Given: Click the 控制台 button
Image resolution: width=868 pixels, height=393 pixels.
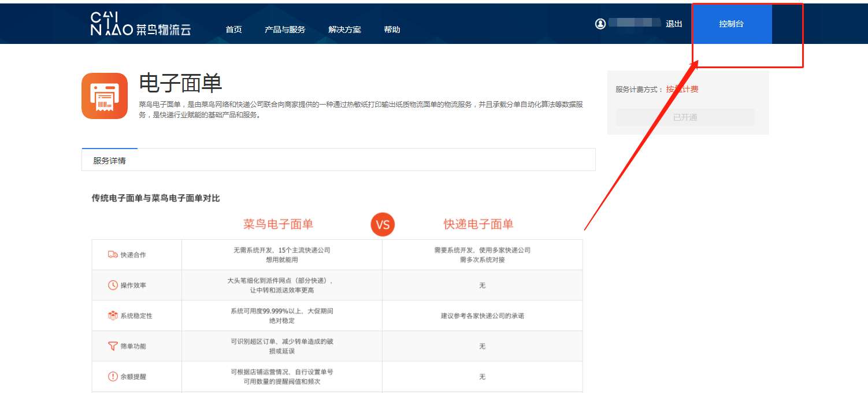Looking at the screenshot, I should pos(731,24).
